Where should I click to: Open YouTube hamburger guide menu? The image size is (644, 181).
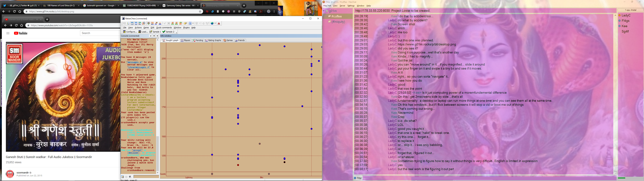(8, 33)
